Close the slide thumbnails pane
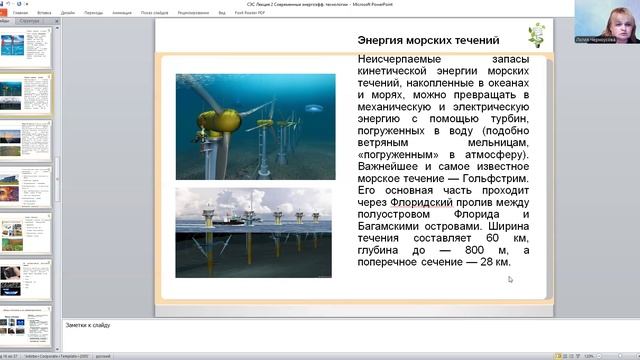640x360 pixels. tap(57, 21)
